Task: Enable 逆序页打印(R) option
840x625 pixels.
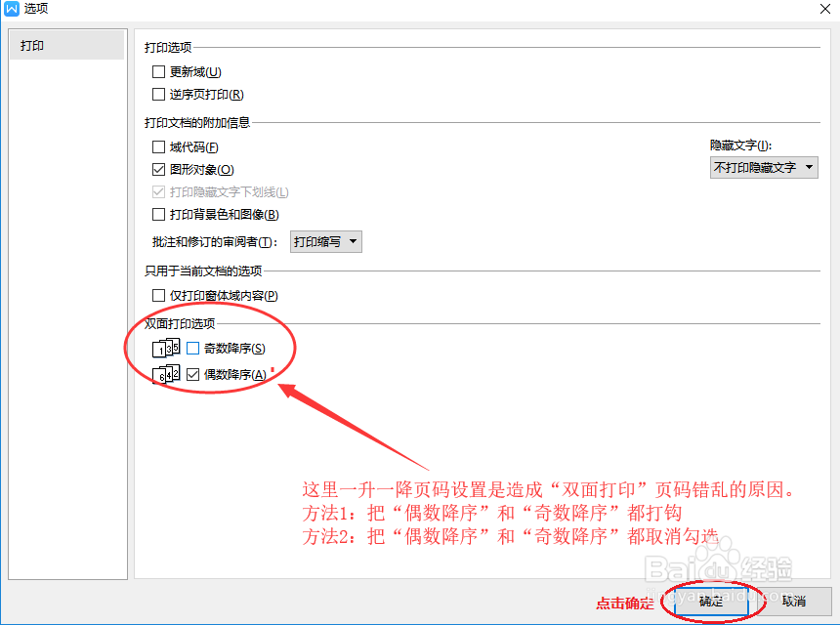Action: coord(158,95)
